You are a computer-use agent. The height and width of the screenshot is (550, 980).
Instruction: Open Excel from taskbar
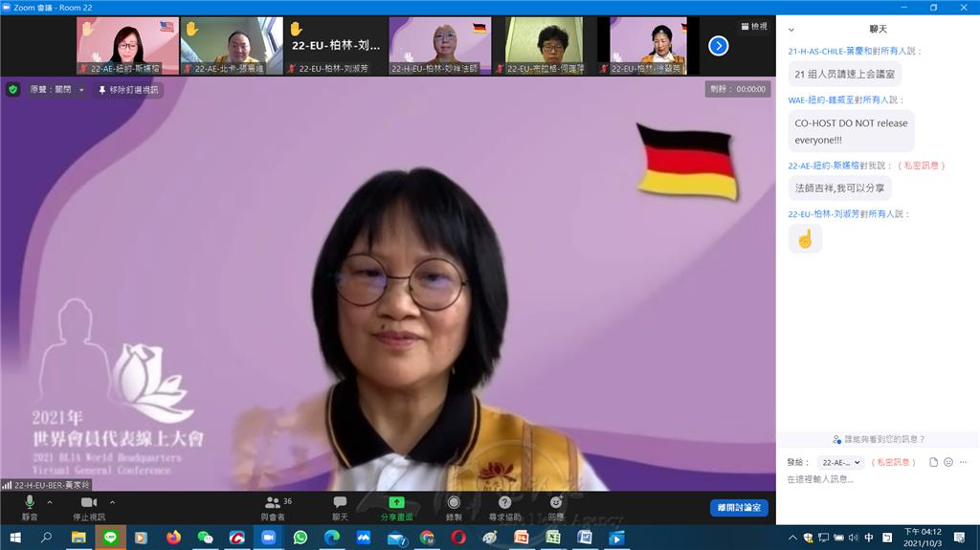coord(553,538)
